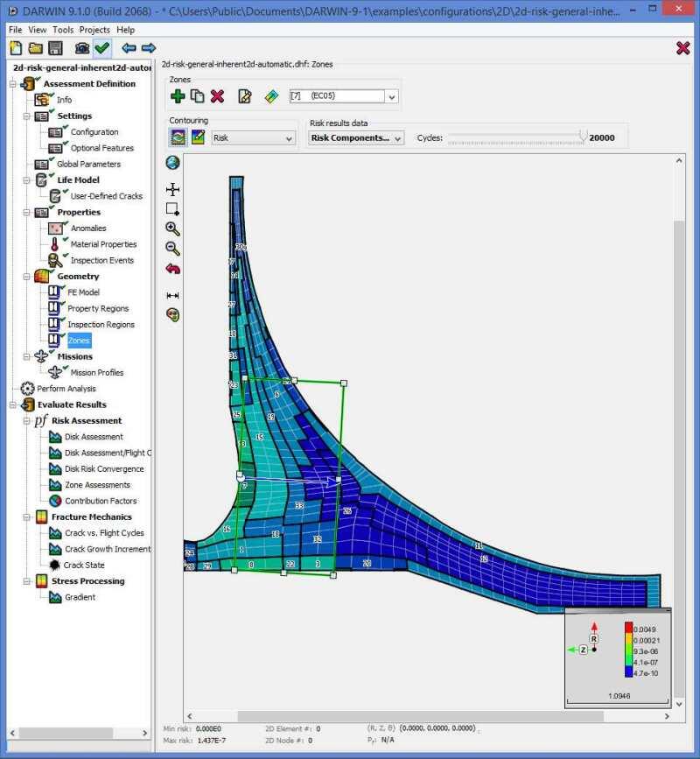Open the Projects menu
700x759 pixels.
pos(94,29)
